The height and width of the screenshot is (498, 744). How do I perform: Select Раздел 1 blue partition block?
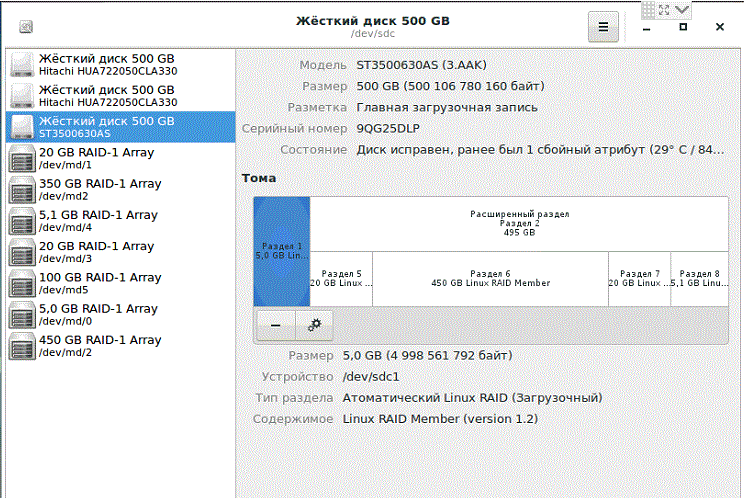(x=282, y=251)
